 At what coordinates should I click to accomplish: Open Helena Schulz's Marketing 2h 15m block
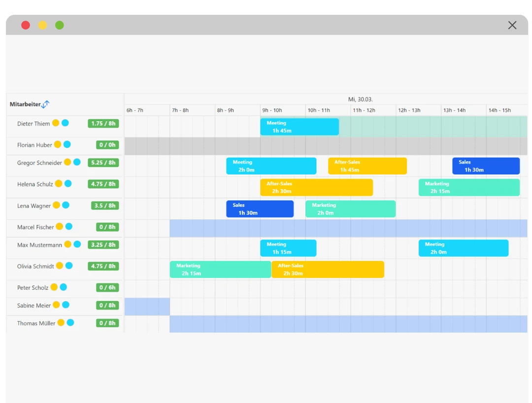(x=469, y=187)
